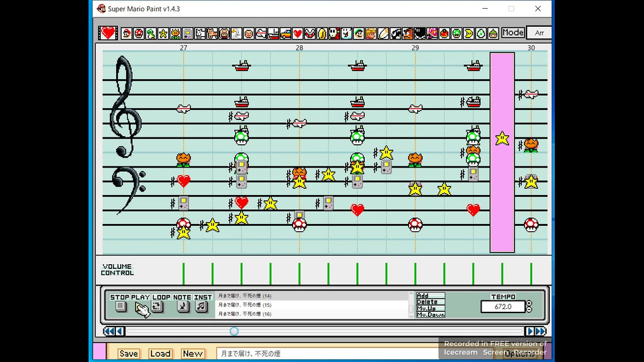This screenshot has height=362, width=644.
Task: Decrease tempo with the minus button
Action: click(529, 310)
